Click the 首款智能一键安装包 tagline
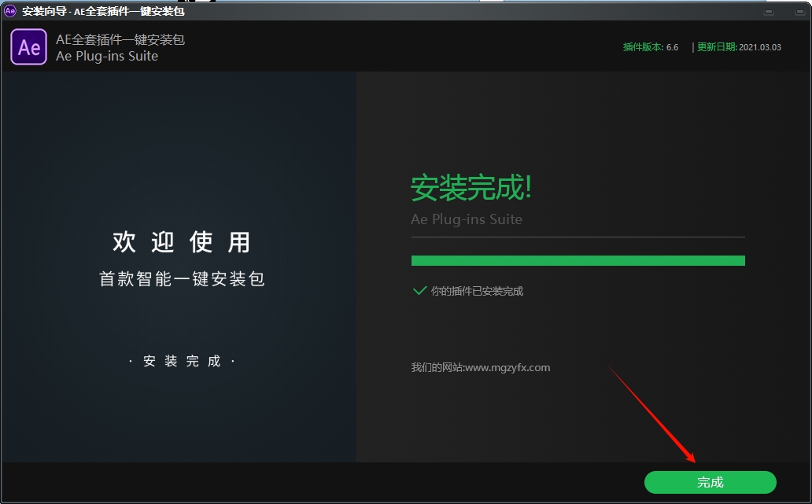The height and width of the screenshot is (504, 812). [182, 279]
